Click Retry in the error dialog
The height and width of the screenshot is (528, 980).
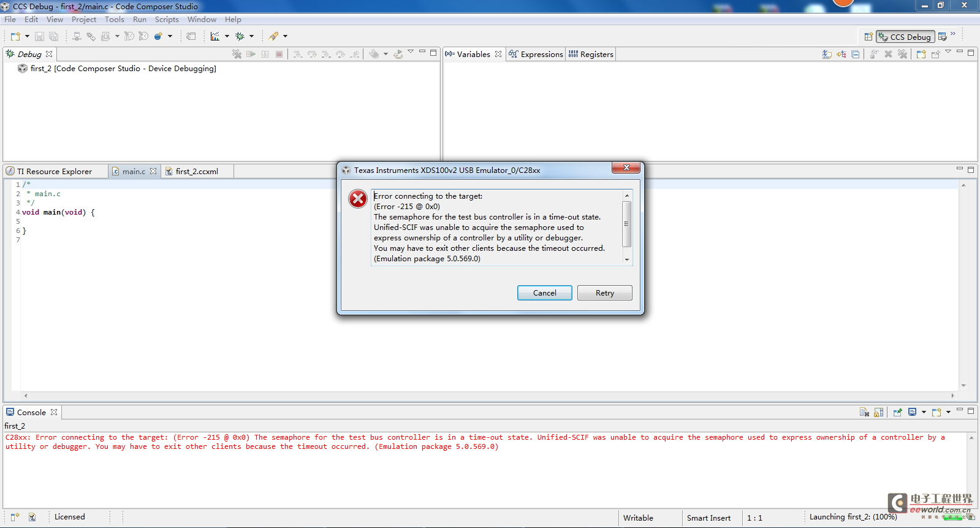pyautogui.click(x=605, y=293)
